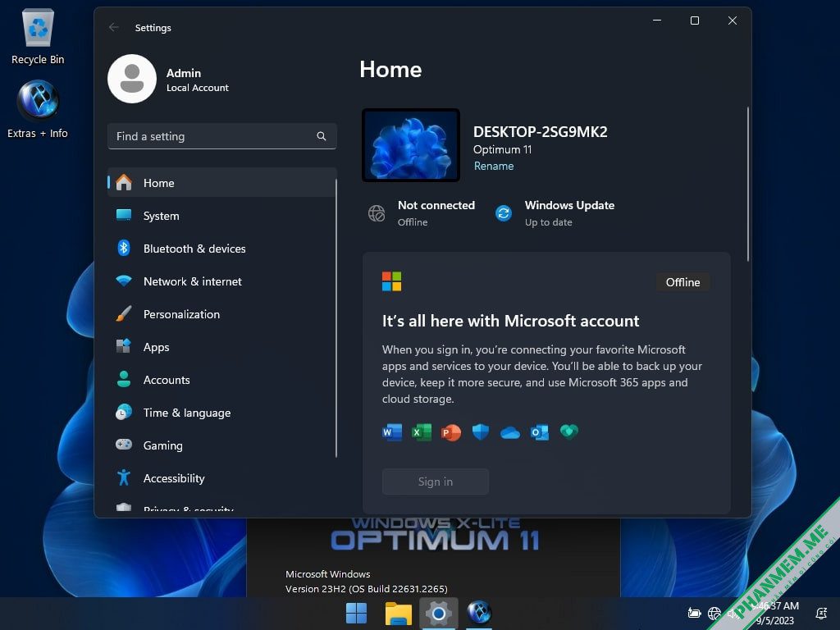Click the Bluetooth icon in sidebar
This screenshot has width=840, height=630.
tap(124, 248)
